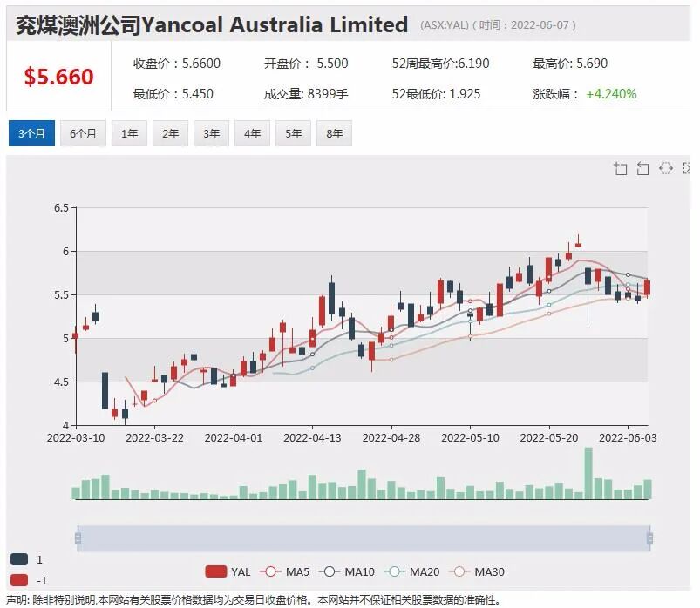Click the 52最低价: 1.925 text
This screenshot has width=700, height=608.
click(x=436, y=94)
